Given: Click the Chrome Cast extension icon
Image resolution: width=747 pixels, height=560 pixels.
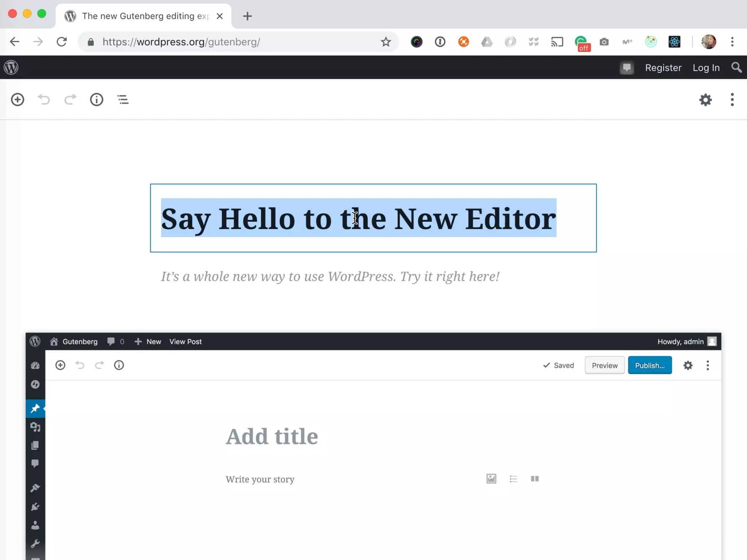Looking at the screenshot, I should click(557, 42).
